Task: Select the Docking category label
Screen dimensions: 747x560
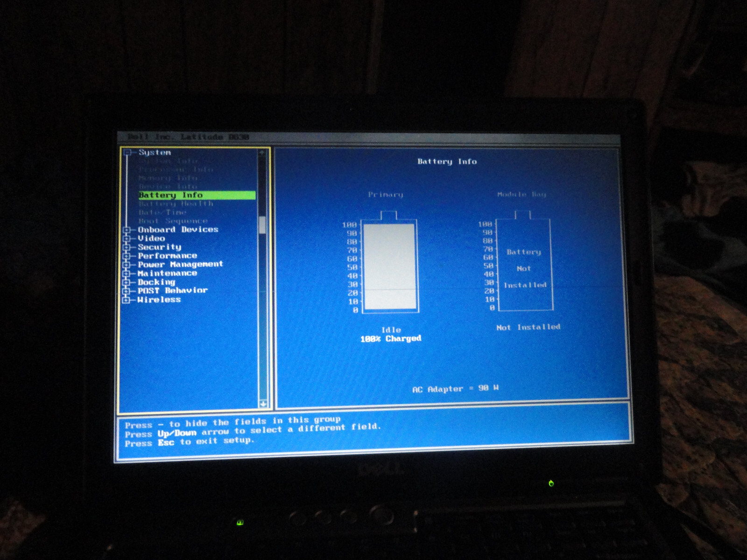Action: pyautogui.click(x=156, y=282)
